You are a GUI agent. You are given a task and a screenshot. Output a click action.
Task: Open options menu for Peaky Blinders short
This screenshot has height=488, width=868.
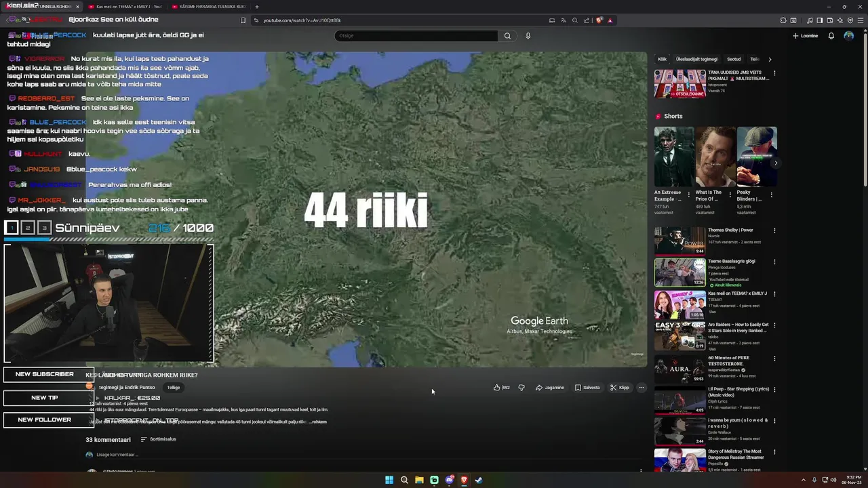point(772,195)
